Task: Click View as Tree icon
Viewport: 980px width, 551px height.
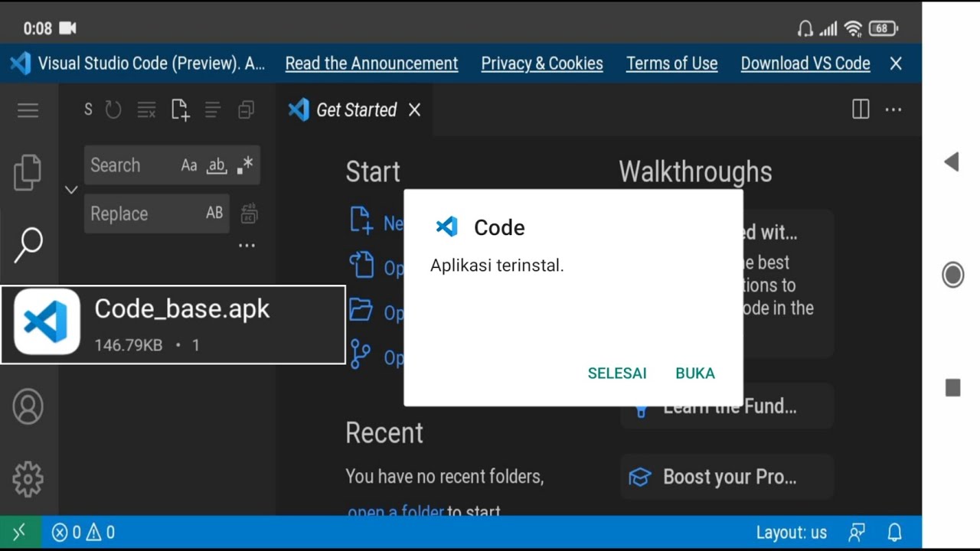Action: 213,110
